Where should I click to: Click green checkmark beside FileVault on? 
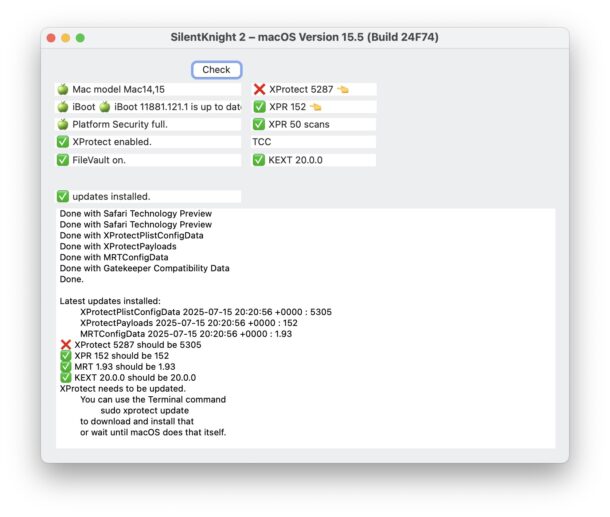(x=63, y=160)
